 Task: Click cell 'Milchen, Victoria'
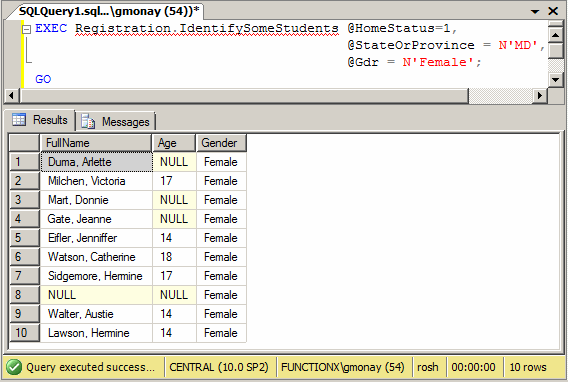point(96,181)
